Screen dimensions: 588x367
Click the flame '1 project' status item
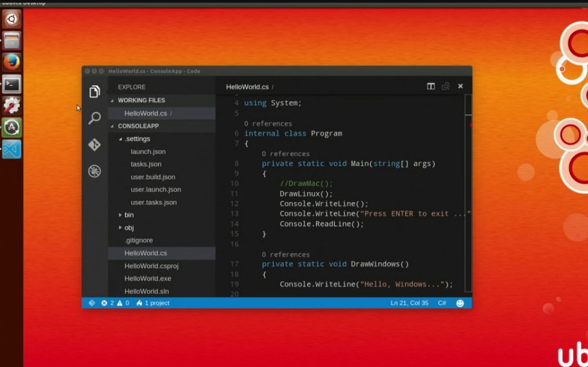click(153, 303)
